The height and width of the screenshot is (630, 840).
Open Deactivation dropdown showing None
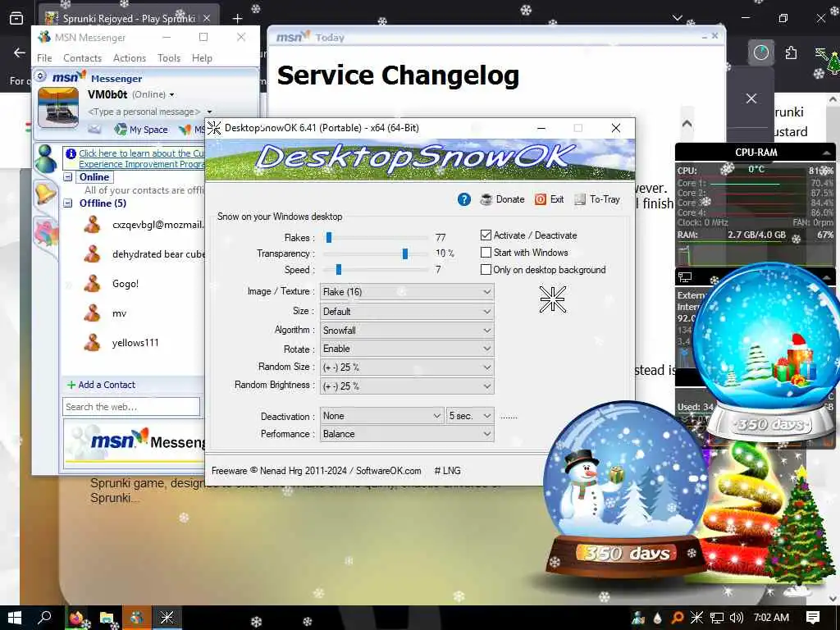381,416
